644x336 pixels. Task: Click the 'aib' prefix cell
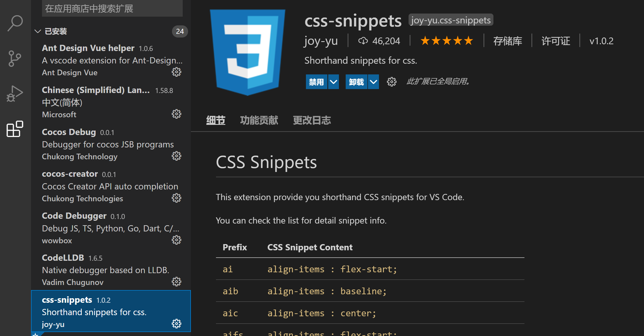point(230,291)
